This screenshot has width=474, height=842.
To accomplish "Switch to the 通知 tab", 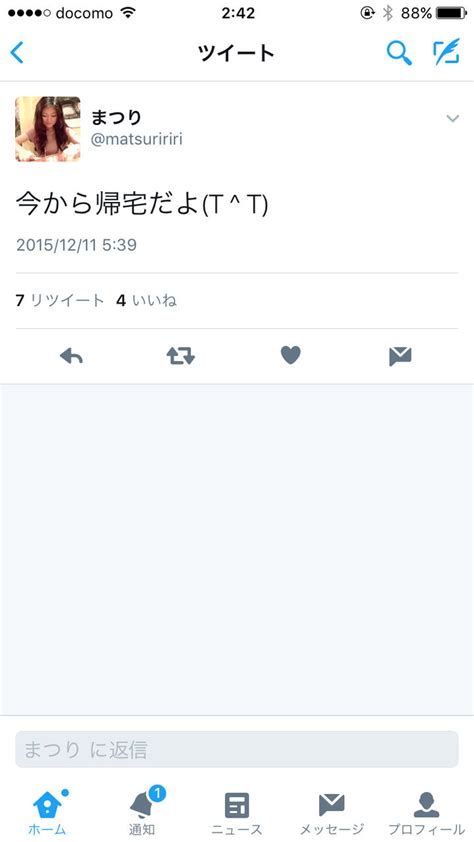I will pos(142,811).
